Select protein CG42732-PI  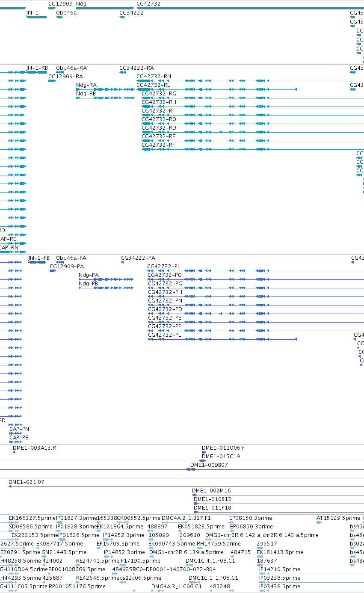click(163, 266)
